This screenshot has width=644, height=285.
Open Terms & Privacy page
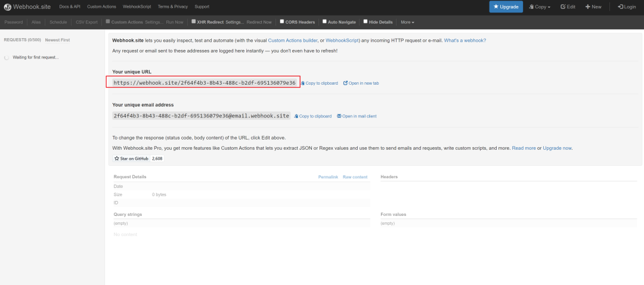click(173, 7)
